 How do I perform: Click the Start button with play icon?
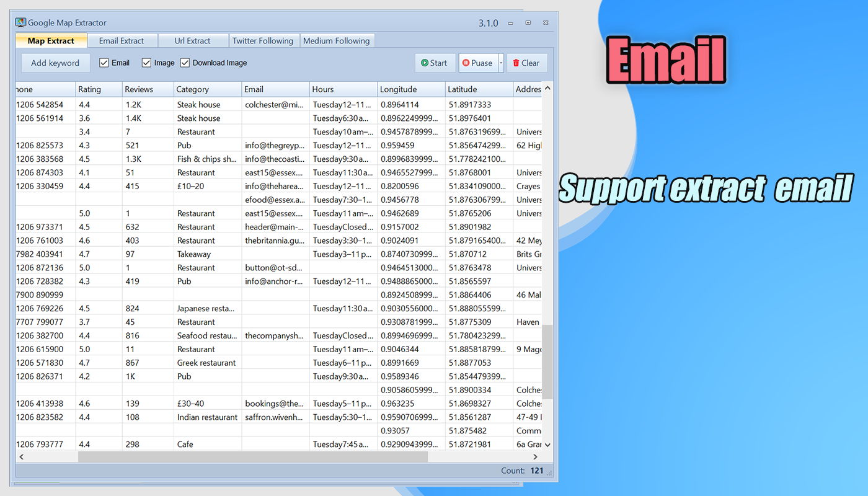[x=435, y=63]
